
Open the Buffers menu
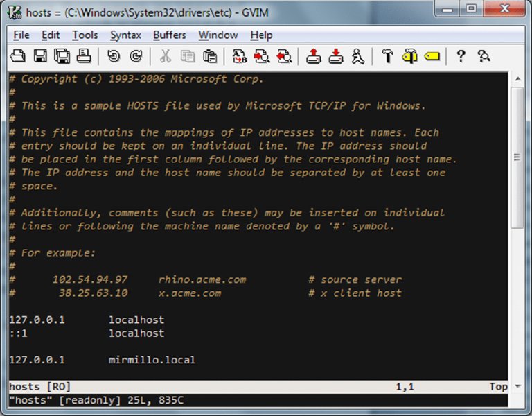[169, 35]
